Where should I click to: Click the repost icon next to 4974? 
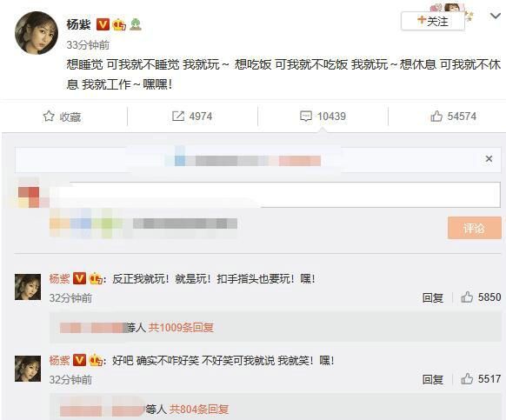coord(178,117)
